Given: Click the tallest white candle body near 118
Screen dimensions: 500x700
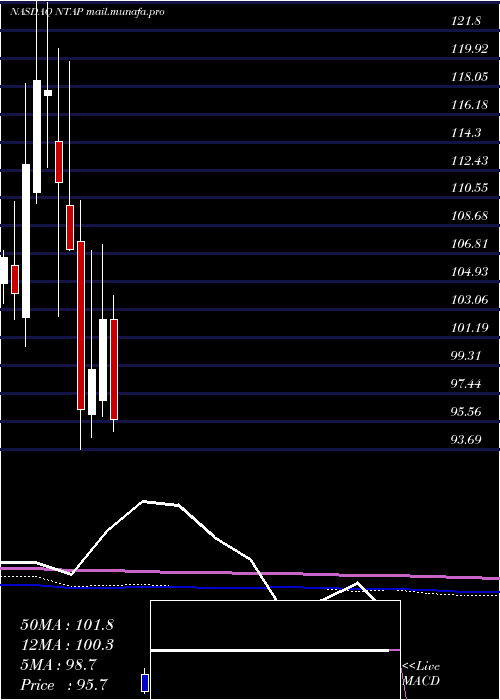Looking at the screenshot, I should pyautogui.click(x=37, y=137).
